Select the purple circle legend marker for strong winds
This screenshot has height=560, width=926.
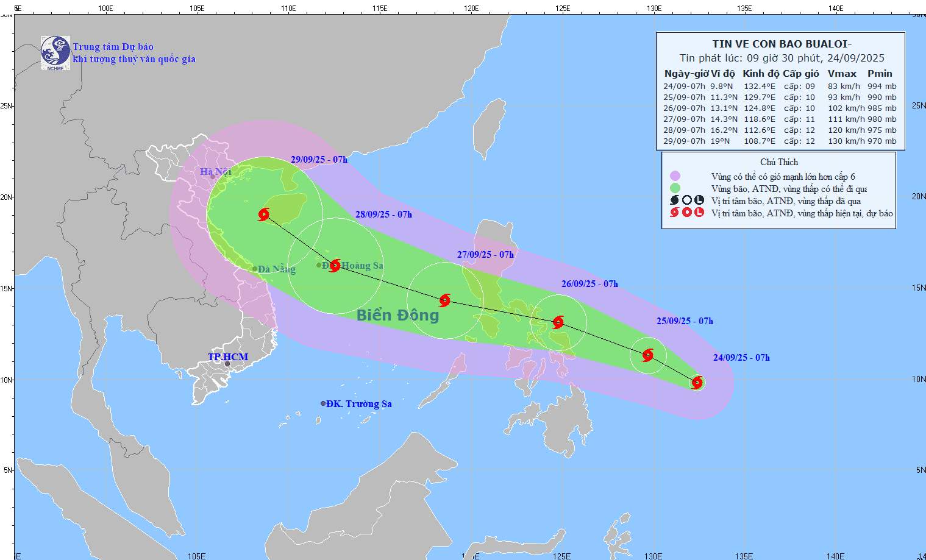676,175
